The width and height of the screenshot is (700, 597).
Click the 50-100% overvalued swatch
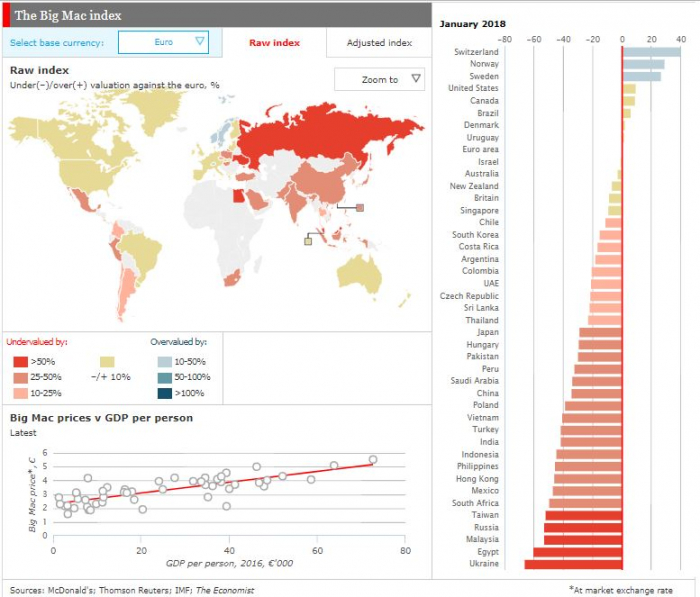point(165,378)
